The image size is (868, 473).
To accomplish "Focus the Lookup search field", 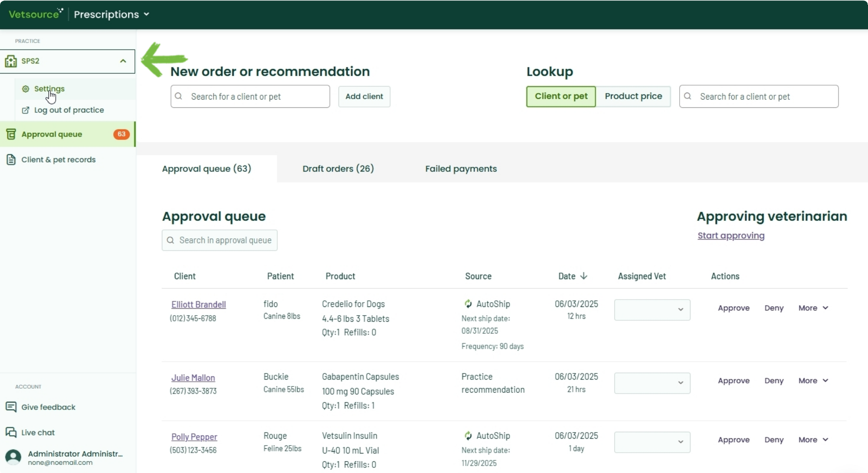I will point(759,97).
